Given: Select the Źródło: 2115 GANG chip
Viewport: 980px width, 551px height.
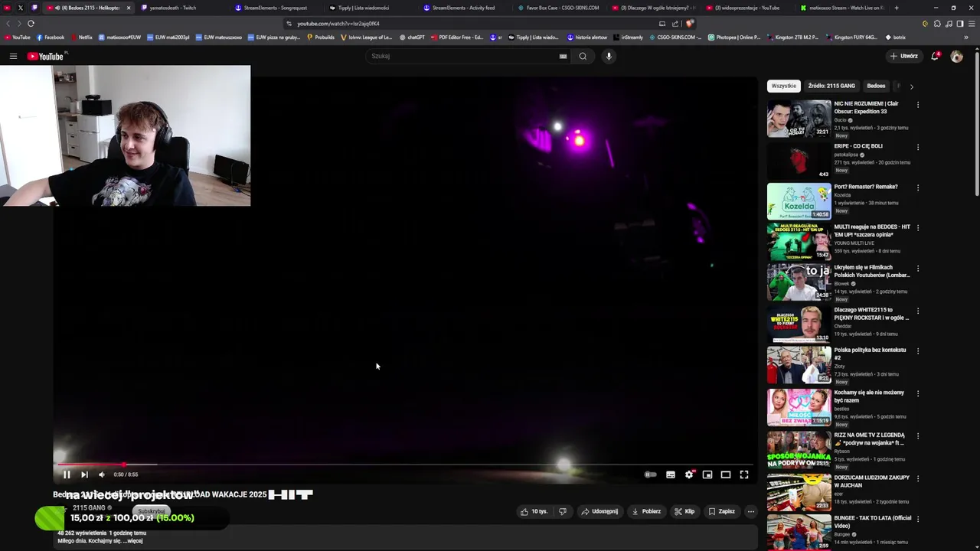Looking at the screenshot, I should pos(831,86).
